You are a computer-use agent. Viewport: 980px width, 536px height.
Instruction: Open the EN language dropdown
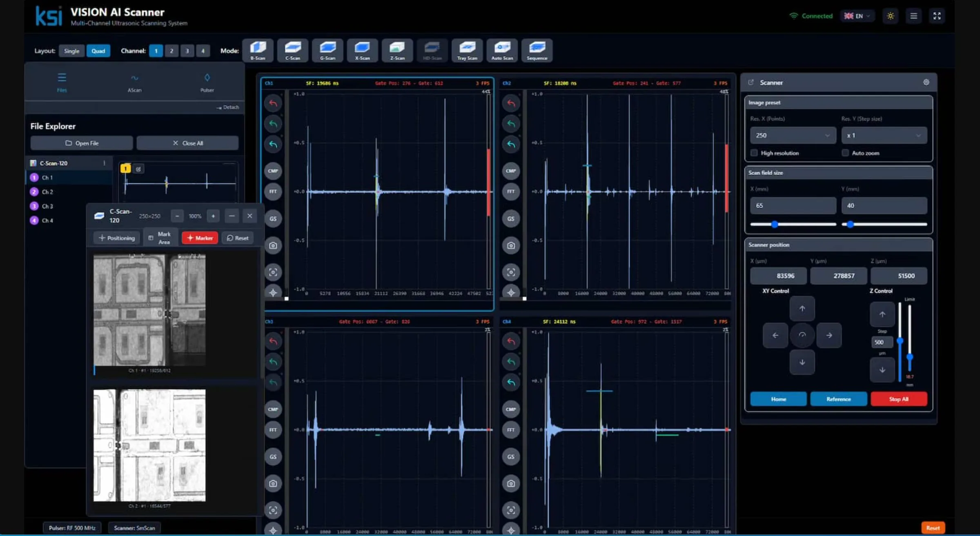857,16
